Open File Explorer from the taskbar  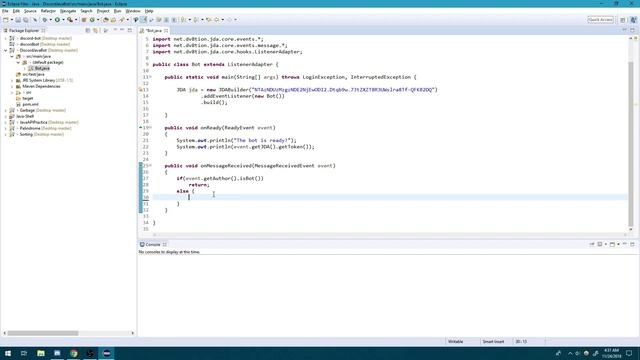point(40,353)
